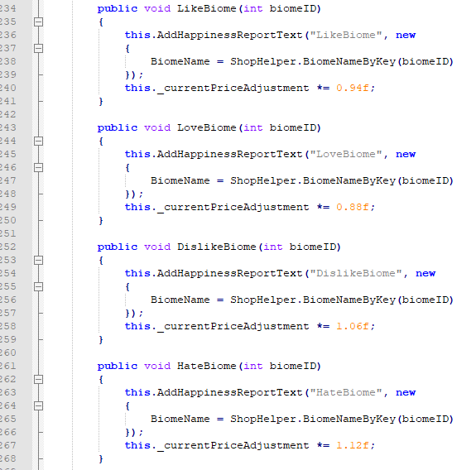Place cursor on the "LikeBiome" string literal
The width and height of the screenshot is (476, 470).
[346, 36]
